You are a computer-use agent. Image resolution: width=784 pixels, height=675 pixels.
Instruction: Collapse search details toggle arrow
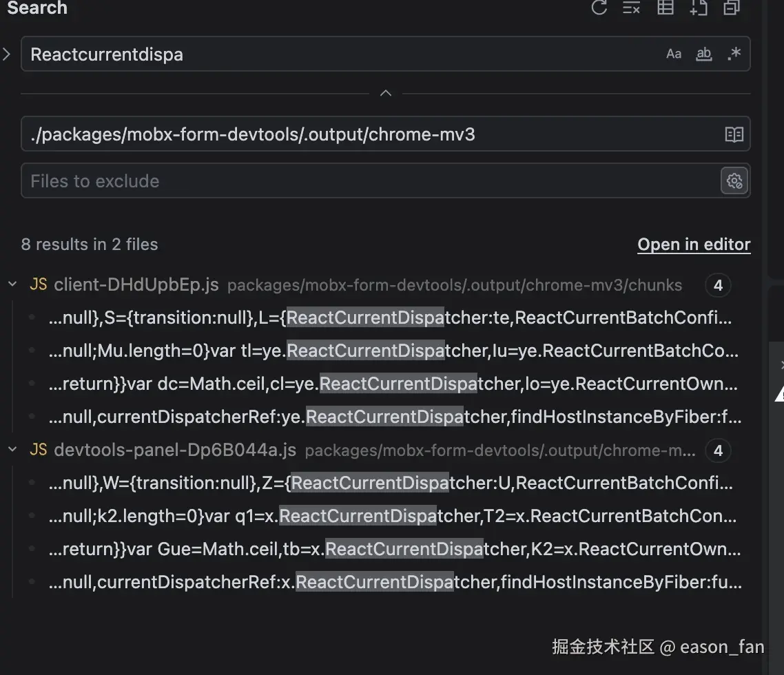point(386,93)
